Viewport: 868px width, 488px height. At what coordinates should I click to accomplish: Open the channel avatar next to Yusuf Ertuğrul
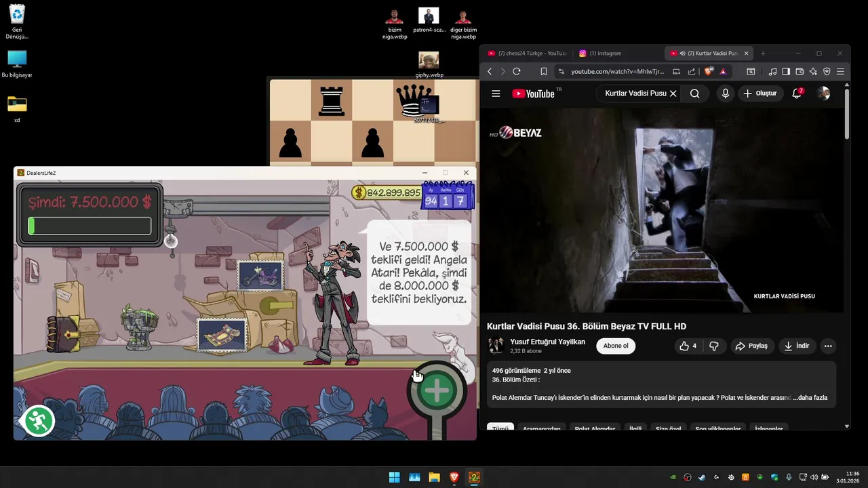tap(496, 346)
